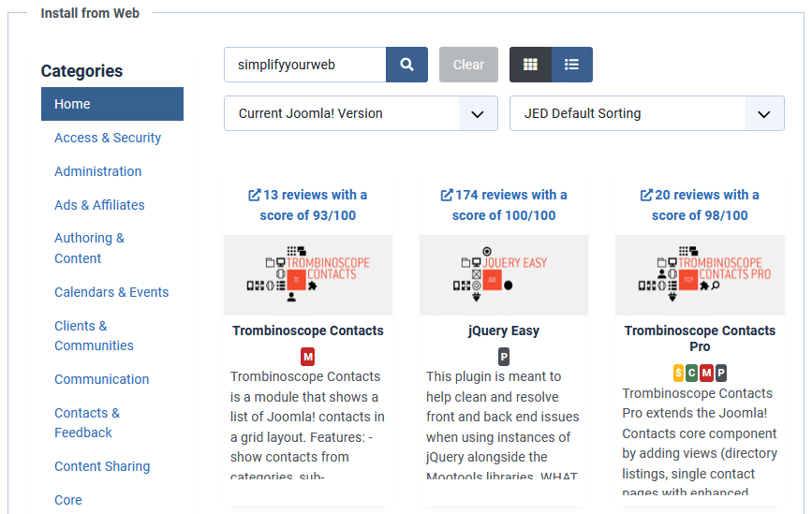Click the M badge under Trombinoscope Contacts

tap(308, 357)
